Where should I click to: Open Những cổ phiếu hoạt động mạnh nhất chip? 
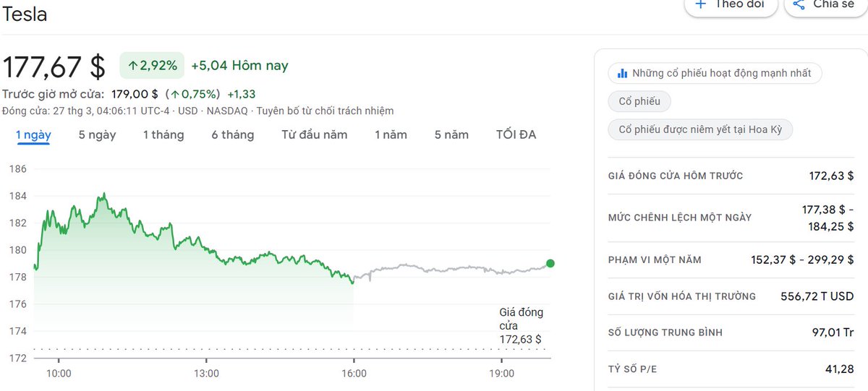point(715,73)
